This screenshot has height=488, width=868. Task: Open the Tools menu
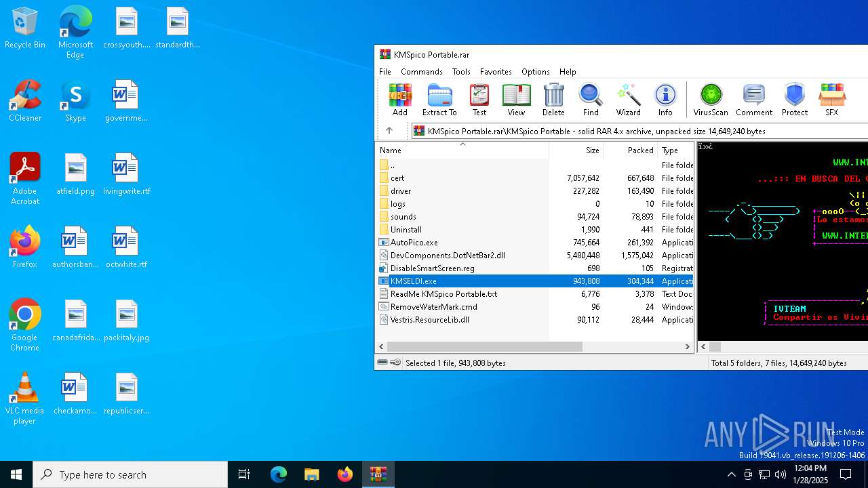pos(461,71)
